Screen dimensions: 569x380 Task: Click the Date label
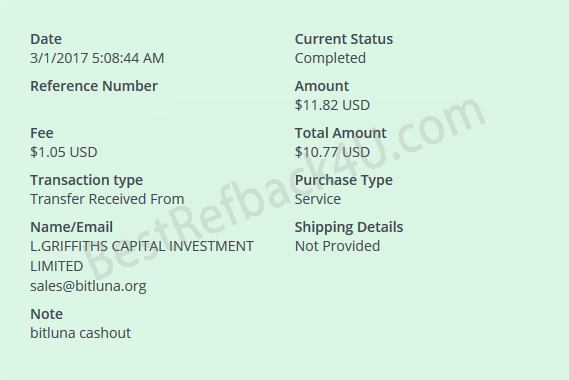click(x=46, y=39)
